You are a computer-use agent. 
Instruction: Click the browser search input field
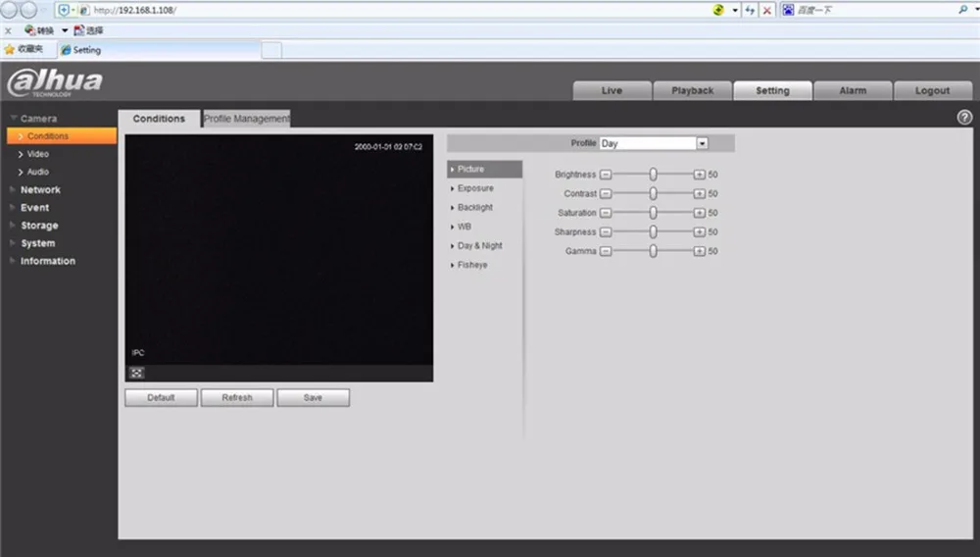pyautogui.click(x=875, y=10)
